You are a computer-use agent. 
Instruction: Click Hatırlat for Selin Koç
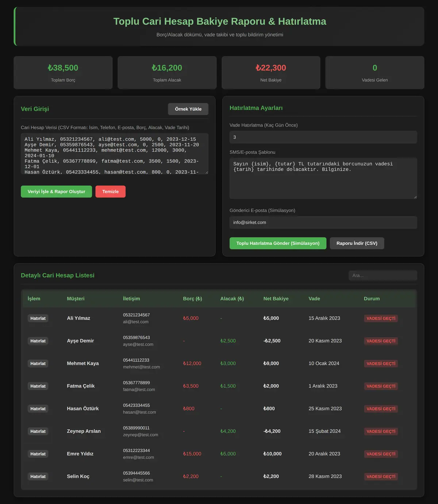(38, 477)
